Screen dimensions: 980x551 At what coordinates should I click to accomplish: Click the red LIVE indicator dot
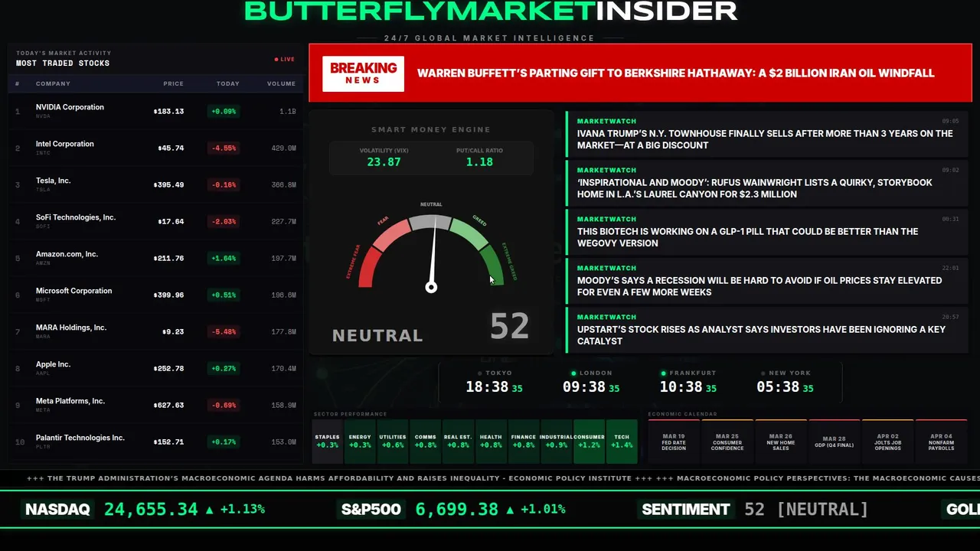coord(276,59)
